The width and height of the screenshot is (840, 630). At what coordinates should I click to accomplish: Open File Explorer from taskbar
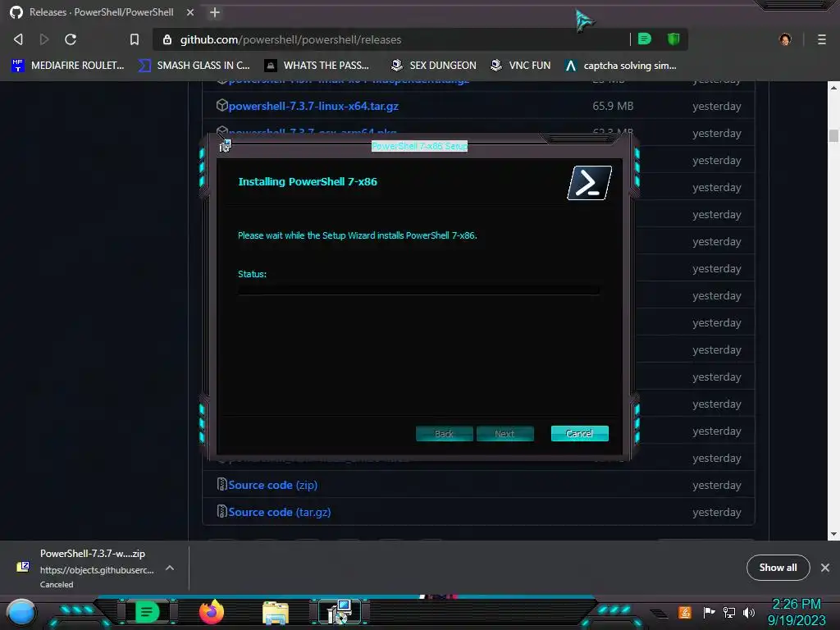(x=276, y=613)
